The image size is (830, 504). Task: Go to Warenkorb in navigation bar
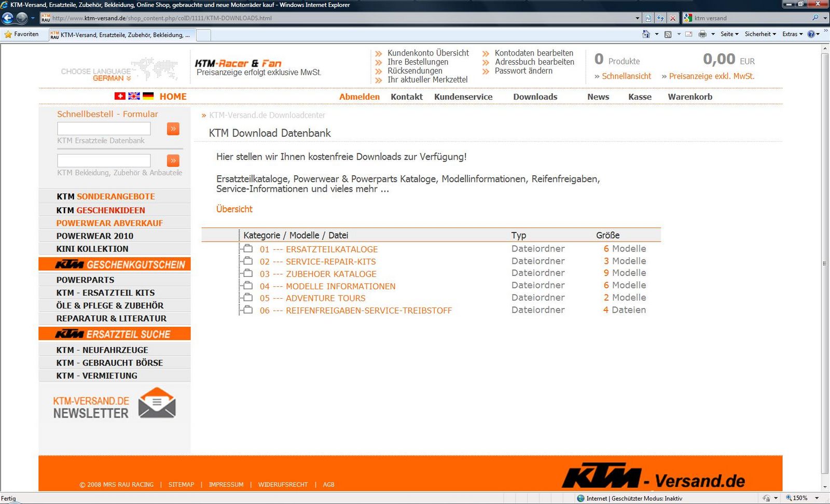tap(689, 97)
